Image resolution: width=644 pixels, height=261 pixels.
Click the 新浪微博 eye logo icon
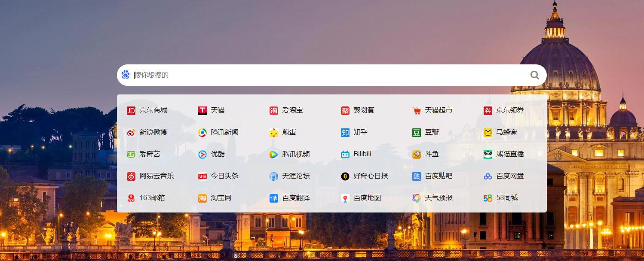point(131,133)
